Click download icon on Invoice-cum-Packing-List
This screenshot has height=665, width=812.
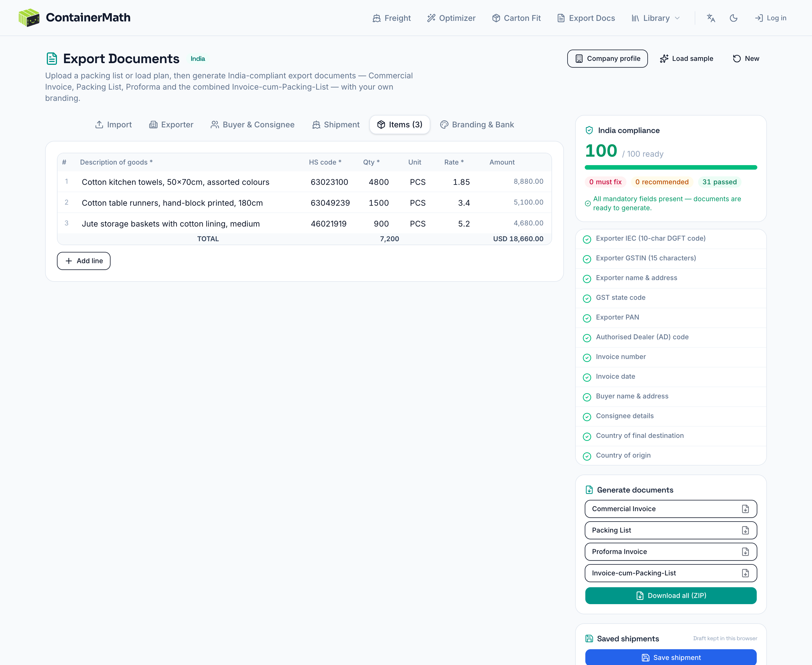[x=745, y=573]
